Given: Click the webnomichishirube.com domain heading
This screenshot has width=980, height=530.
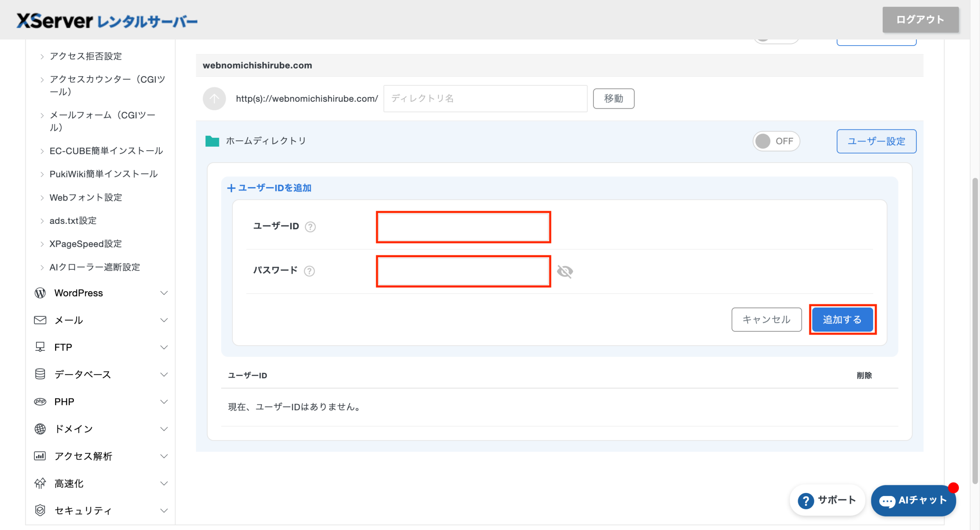Looking at the screenshot, I should pos(257,65).
